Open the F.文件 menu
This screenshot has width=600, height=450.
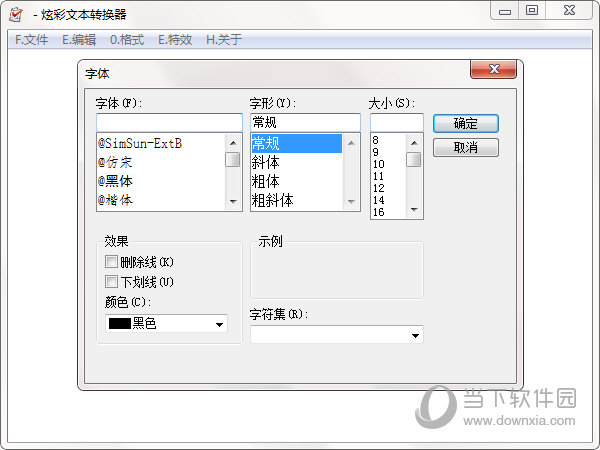pyautogui.click(x=31, y=39)
